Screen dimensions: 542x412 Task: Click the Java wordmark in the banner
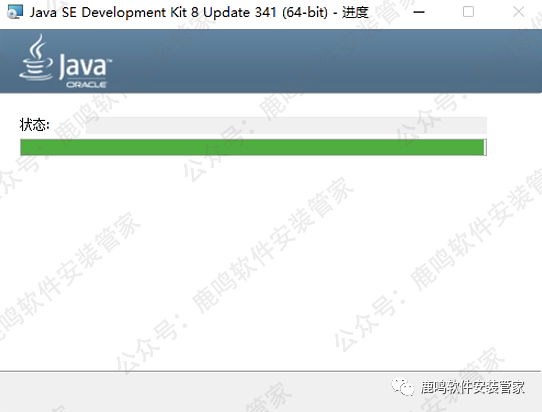(85, 66)
